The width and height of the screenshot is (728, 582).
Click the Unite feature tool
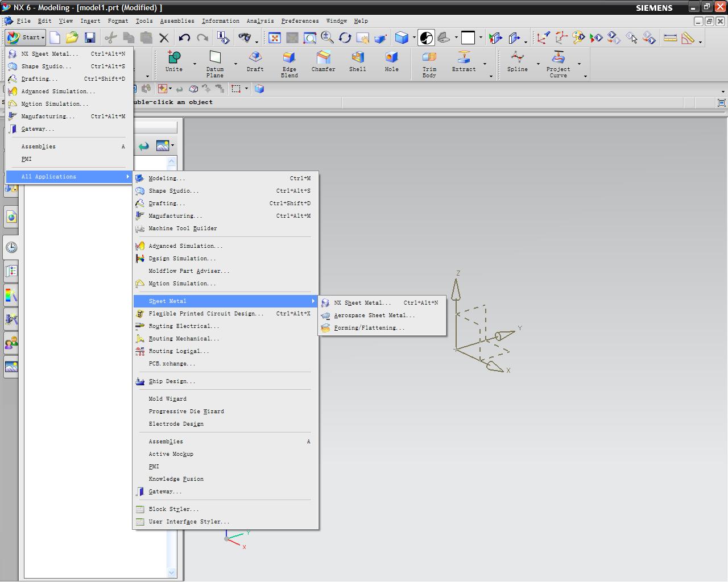click(174, 62)
